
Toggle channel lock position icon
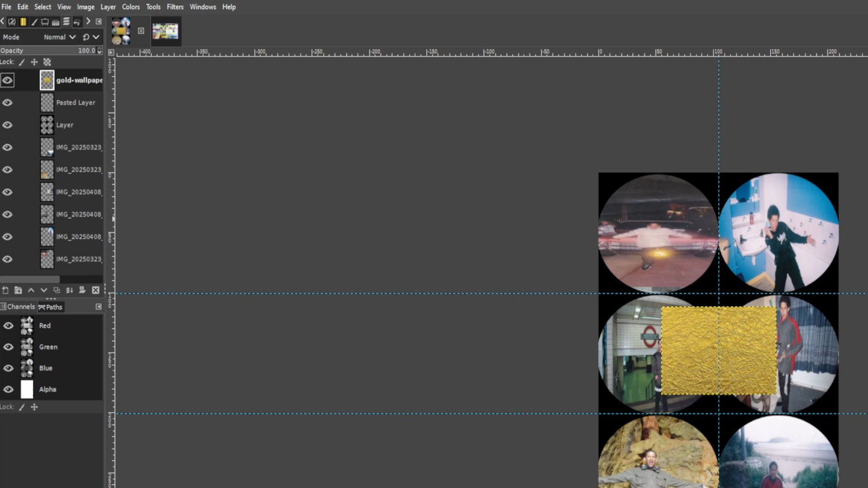point(34,407)
